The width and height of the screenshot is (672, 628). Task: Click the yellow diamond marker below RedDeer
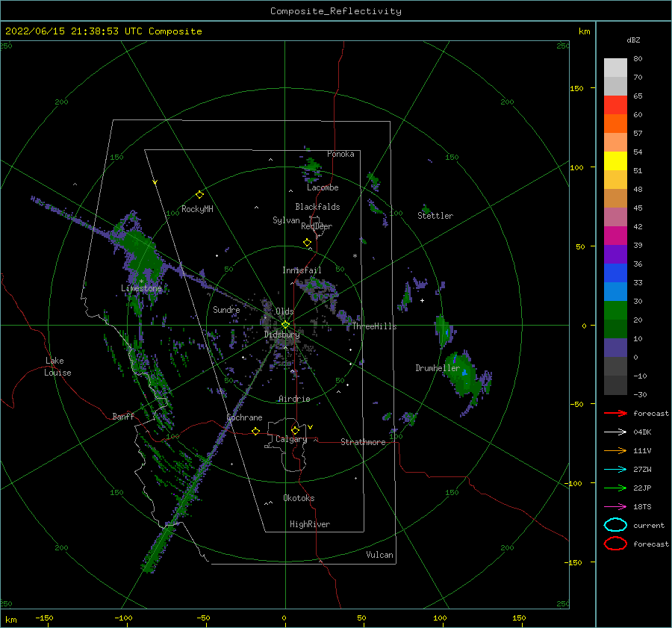[307, 243]
